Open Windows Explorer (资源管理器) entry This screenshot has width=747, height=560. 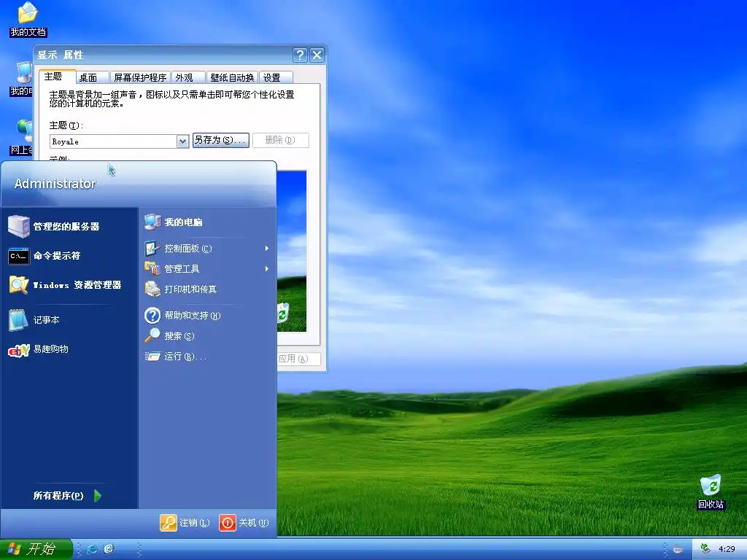click(65, 285)
